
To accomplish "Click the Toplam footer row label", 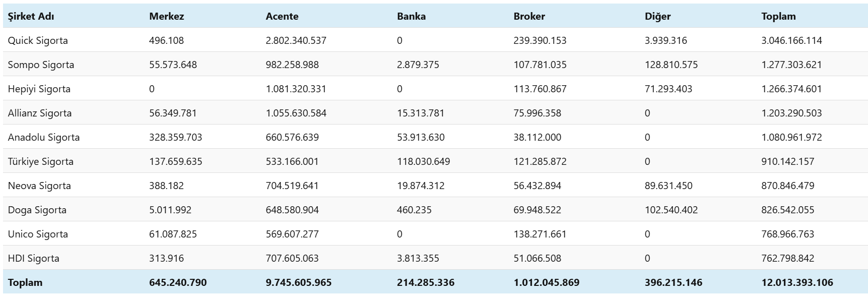I will pyautogui.click(x=25, y=282).
